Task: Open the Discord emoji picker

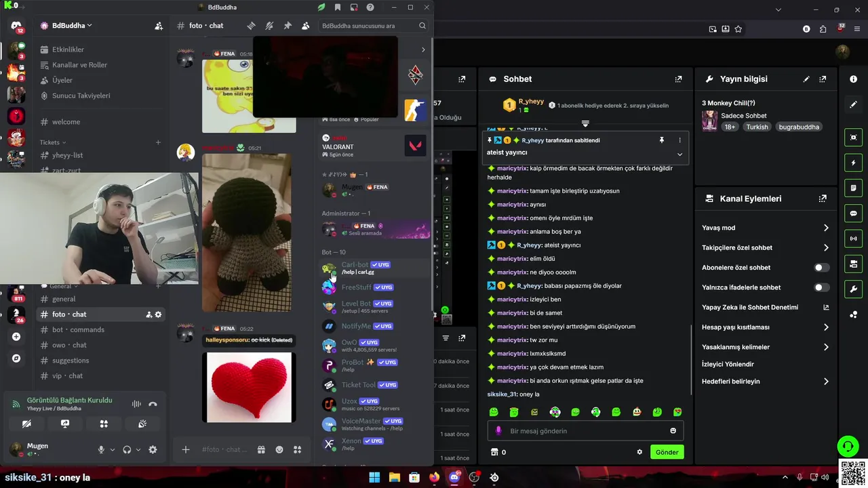Action: click(279, 449)
